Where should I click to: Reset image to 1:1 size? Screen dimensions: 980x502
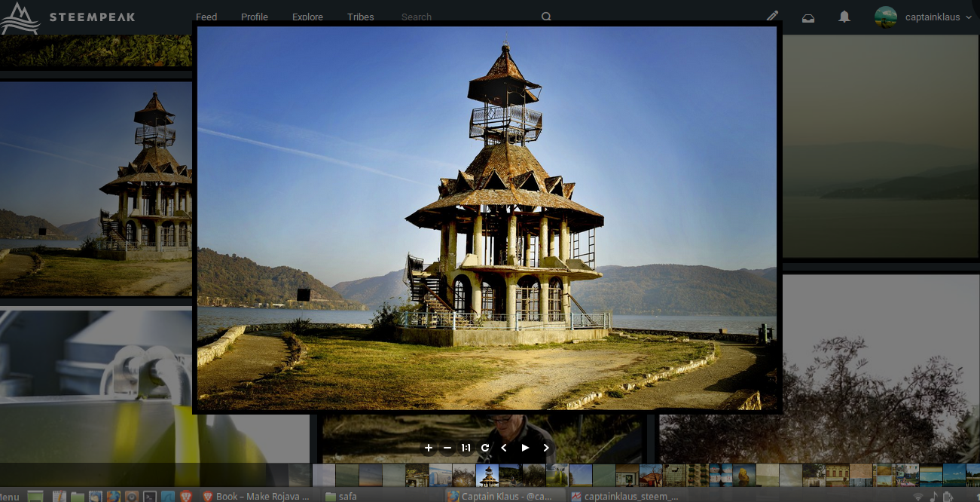click(466, 448)
